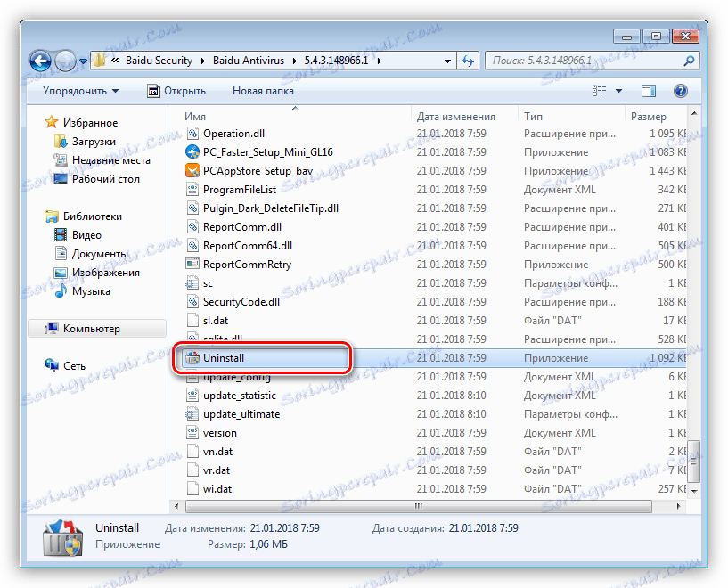Image resolution: width=728 pixels, height=588 pixels.
Task: Open the recent locations dropdown arrow
Action: coord(83,61)
